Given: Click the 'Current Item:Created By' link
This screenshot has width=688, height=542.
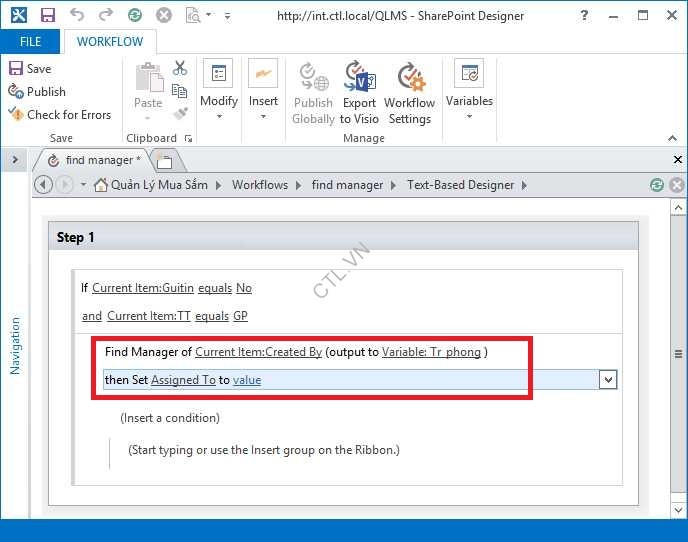Looking at the screenshot, I should [x=258, y=352].
